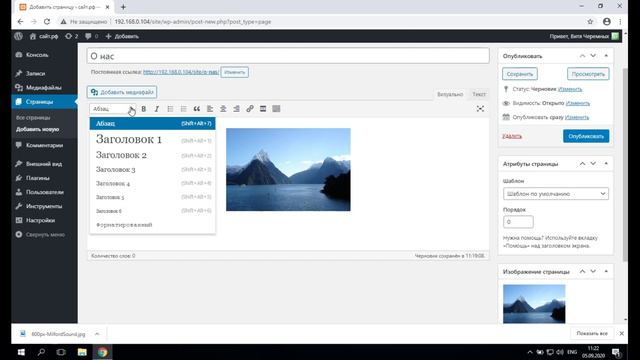Edit the Видимость Изменить link
This screenshot has height=360, width=640.
(x=578, y=103)
